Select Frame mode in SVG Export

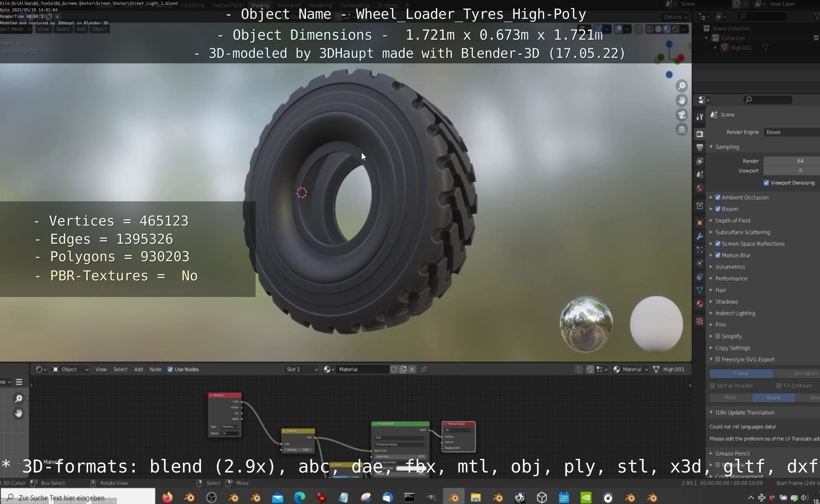tap(741, 374)
